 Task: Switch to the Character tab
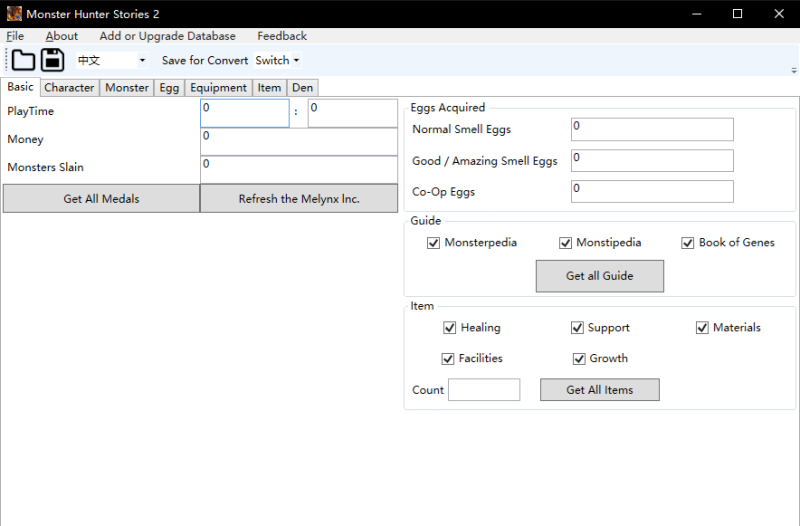69,88
